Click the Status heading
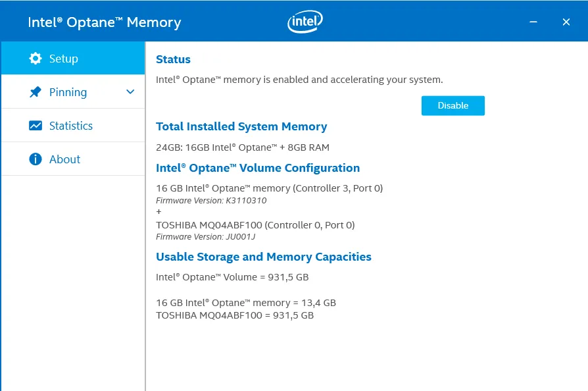The height and width of the screenshot is (391, 588). click(173, 59)
